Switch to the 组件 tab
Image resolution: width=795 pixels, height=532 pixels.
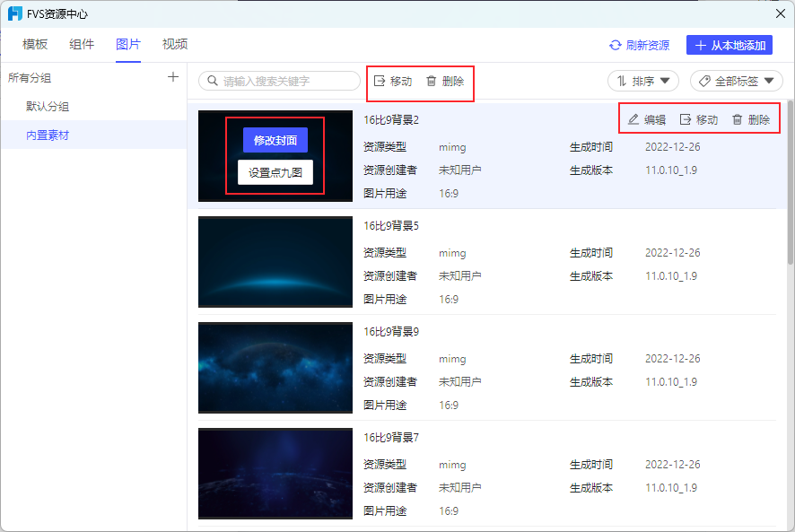(x=82, y=44)
